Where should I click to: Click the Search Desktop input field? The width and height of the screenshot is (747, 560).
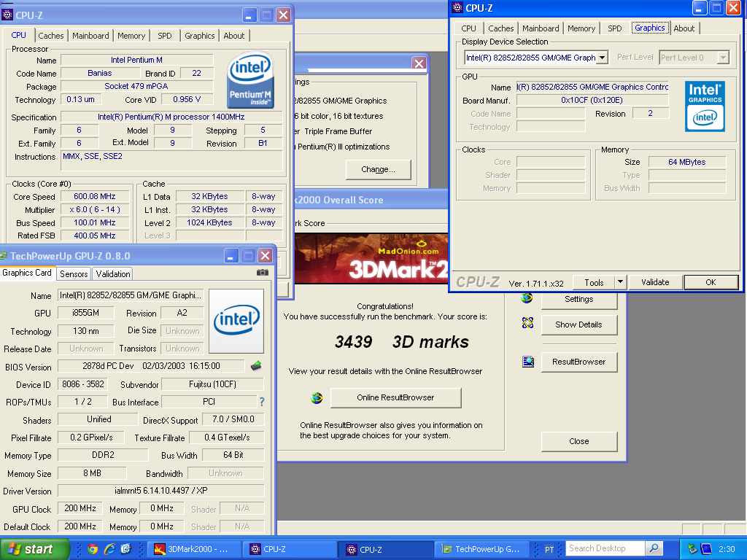point(605,548)
